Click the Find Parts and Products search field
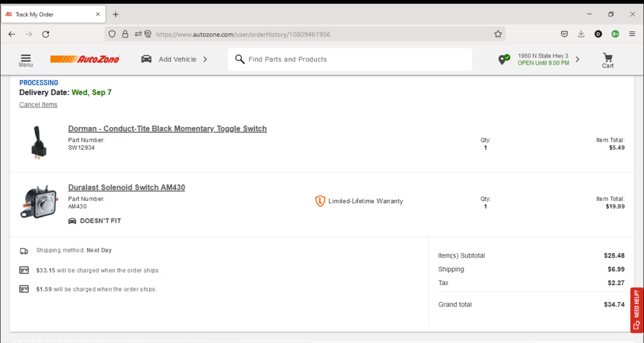Image resolution: width=644 pixels, height=343 pixels. pyautogui.click(x=352, y=59)
